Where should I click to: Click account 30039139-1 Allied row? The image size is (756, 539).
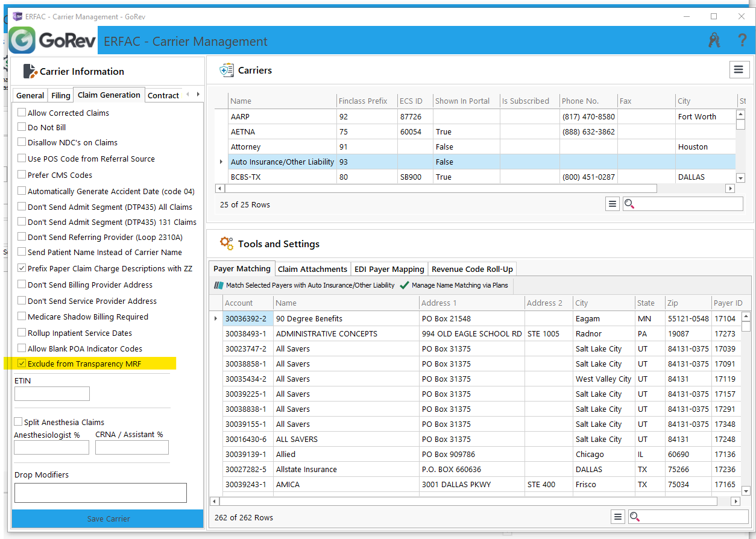(475, 454)
